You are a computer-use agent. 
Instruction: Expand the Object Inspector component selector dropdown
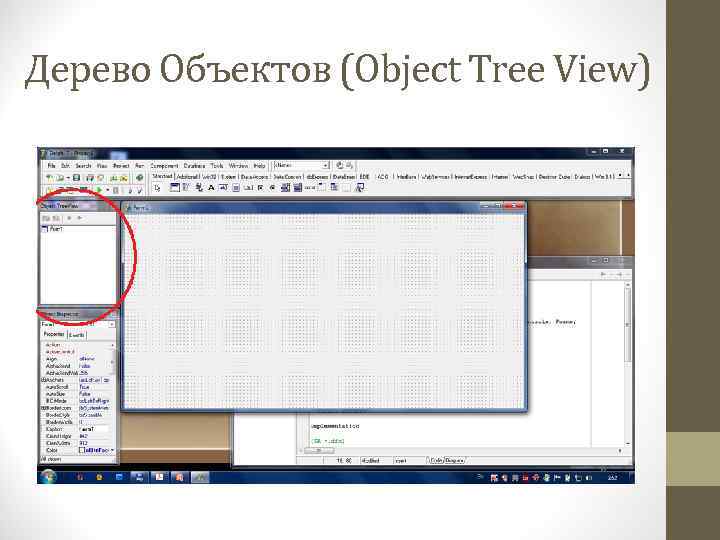(112, 325)
